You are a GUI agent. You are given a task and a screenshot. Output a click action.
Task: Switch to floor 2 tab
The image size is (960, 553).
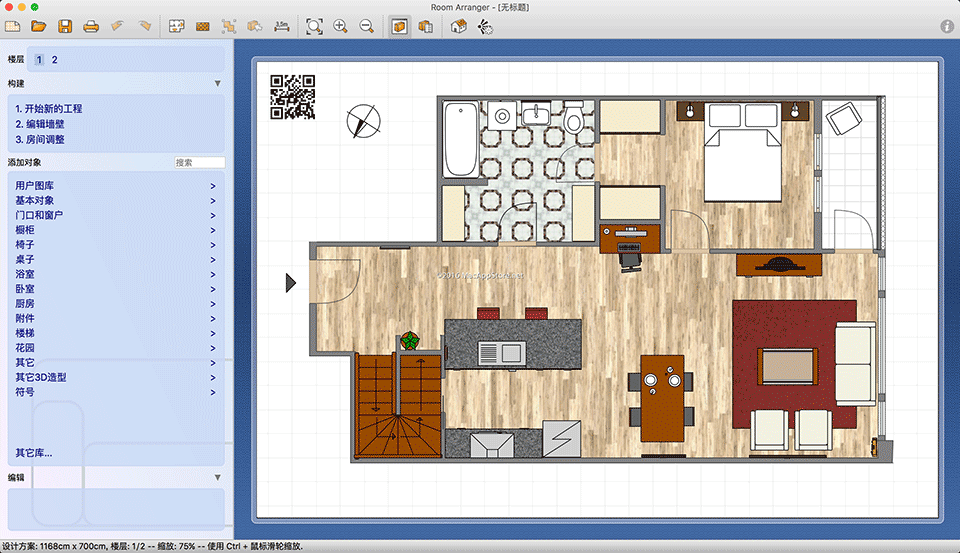pyautogui.click(x=55, y=60)
